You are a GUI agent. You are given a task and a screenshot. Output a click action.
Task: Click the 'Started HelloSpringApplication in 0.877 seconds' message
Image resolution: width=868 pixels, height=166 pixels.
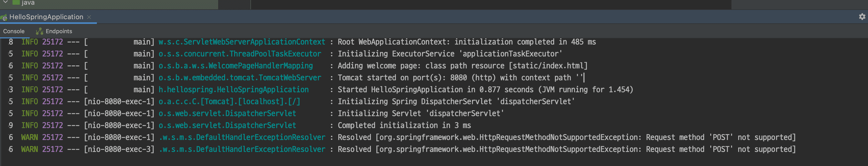(x=485, y=90)
